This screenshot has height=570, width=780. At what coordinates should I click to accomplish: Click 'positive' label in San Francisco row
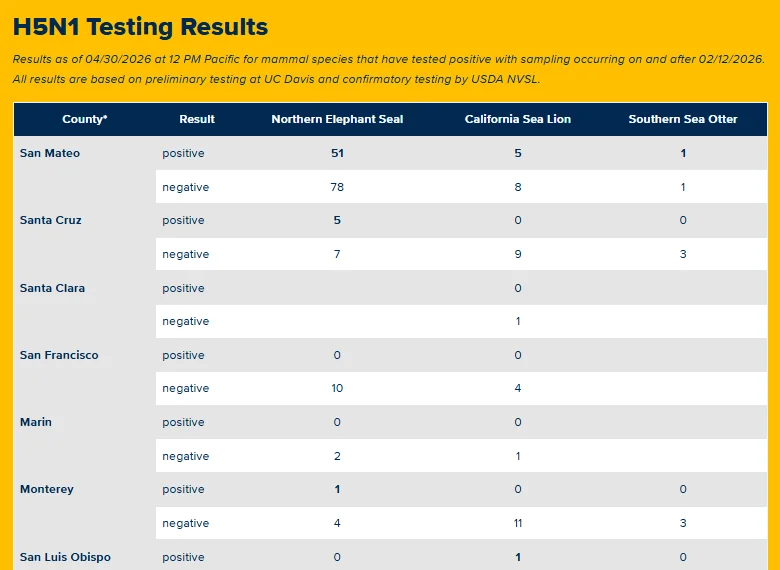(x=183, y=355)
